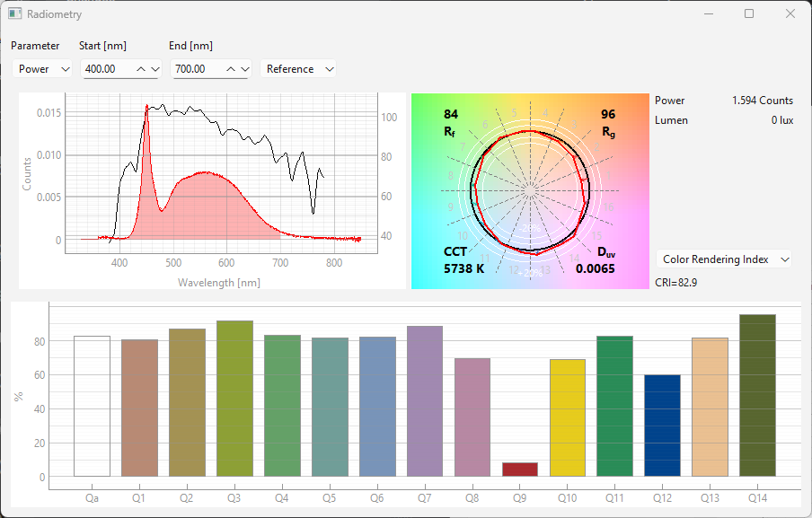Open the Parameter dropdown showing Power
812x518 pixels.
42,69
